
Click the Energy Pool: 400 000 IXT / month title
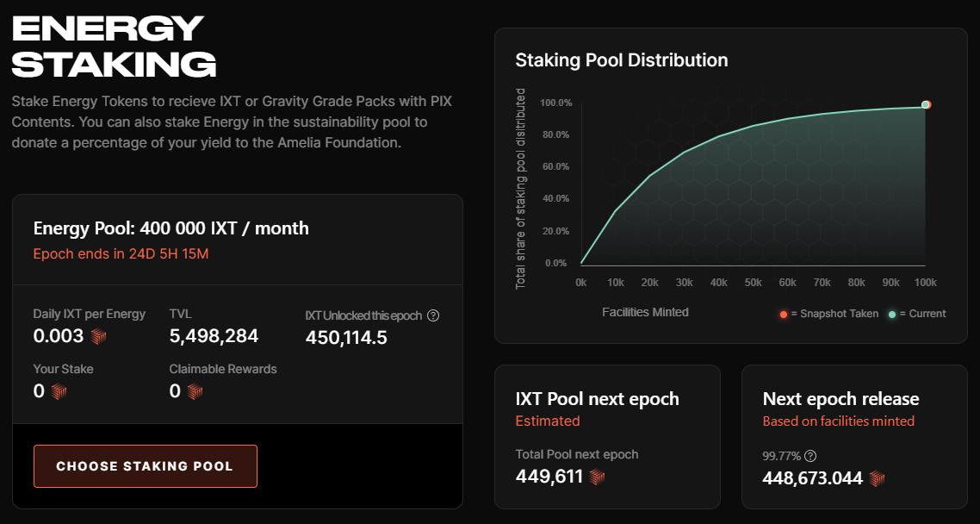[171, 228]
